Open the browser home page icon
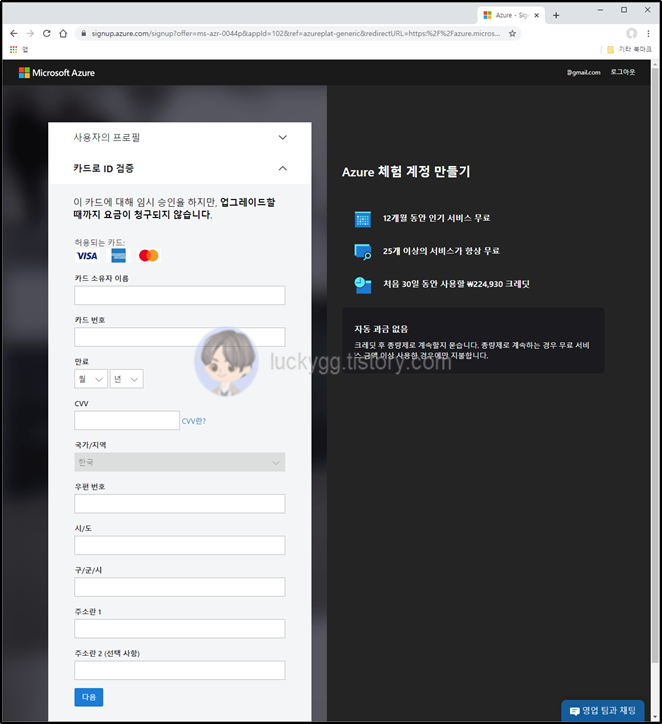The image size is (662, 724). click(x=63, y=34)
